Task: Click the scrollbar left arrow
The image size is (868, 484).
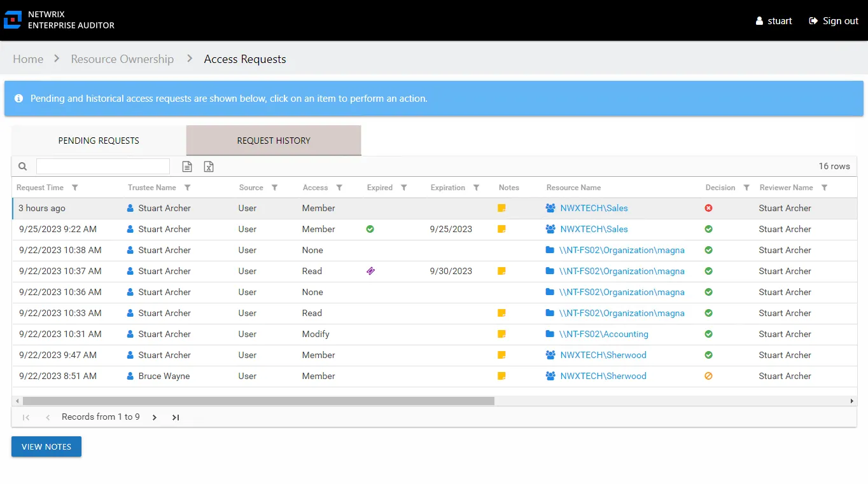Action: (x=17, y=401)
